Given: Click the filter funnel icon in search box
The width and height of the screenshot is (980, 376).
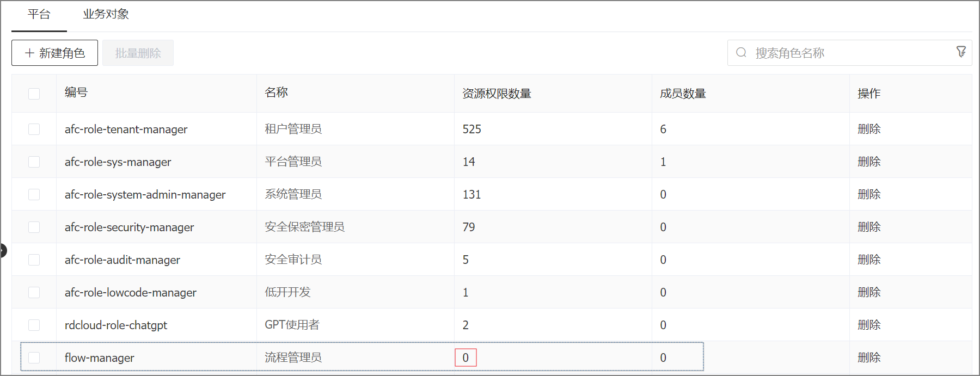Looking at the screenshot, I should click(x=961, y=52).
